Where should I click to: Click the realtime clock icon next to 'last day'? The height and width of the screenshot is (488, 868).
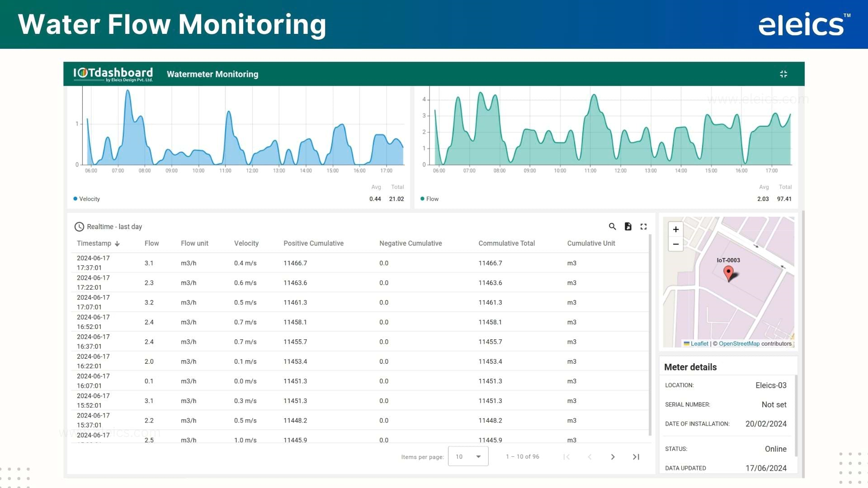pos(79,226)
